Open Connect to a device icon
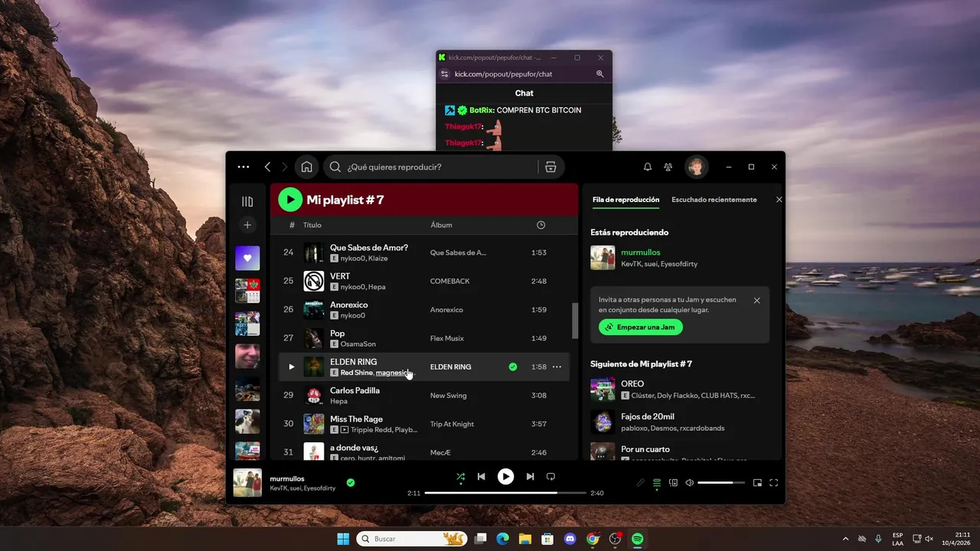980x551 pixels. [674, 483]
